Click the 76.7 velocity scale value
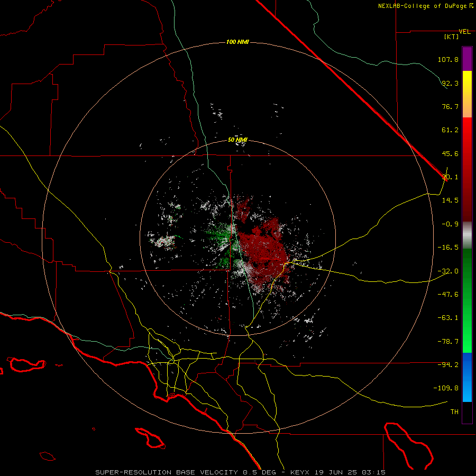The image size is (476, 476). tap(450, 106)
